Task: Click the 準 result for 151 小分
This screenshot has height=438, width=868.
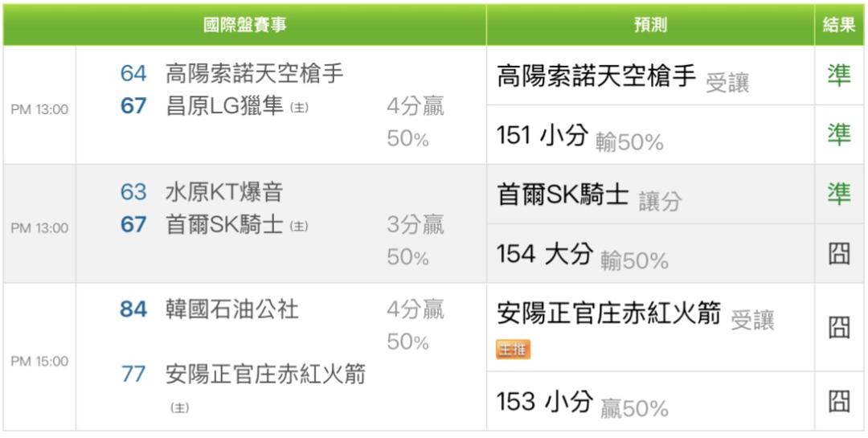Action: 839,134
